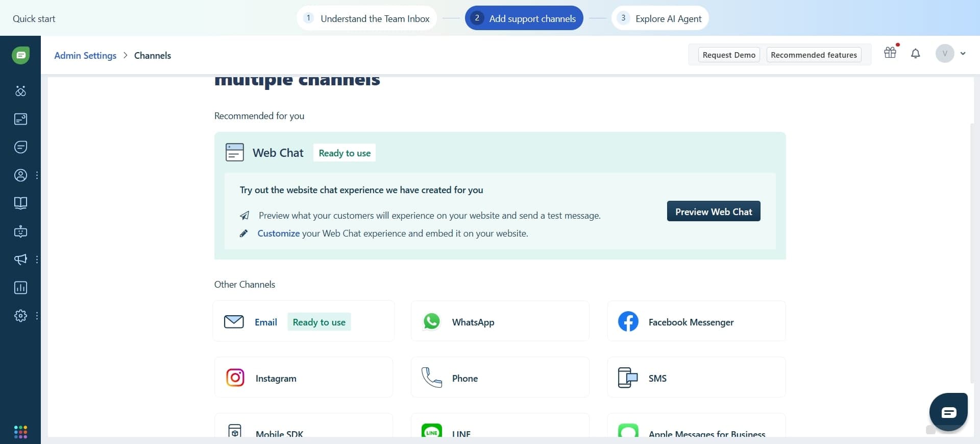Expand settings submenu dots
This screenshot has height=444, width=980.
(x=37, y=316)
